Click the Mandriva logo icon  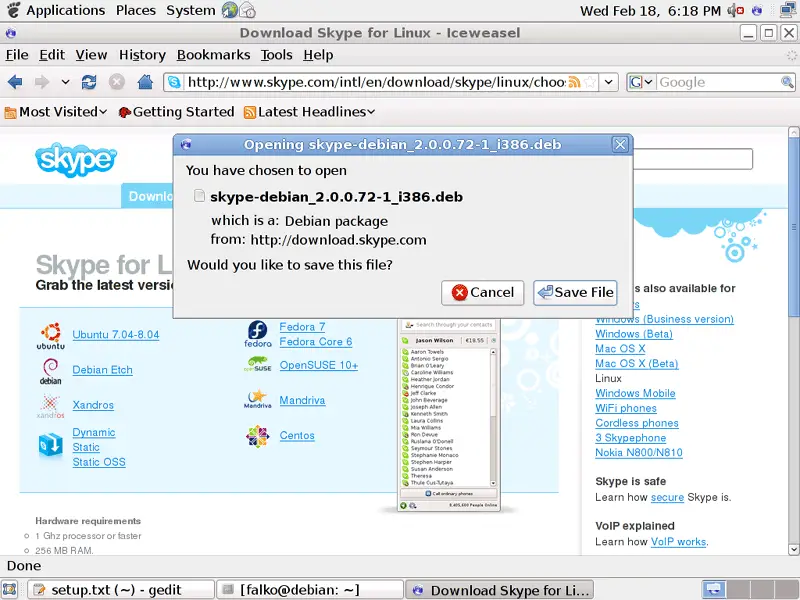[258, 399]
